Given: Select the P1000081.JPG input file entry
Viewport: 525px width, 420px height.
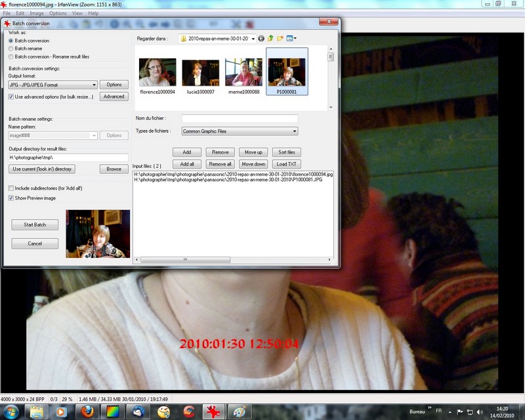Looking at the screenshot, I should click(228, 180).
